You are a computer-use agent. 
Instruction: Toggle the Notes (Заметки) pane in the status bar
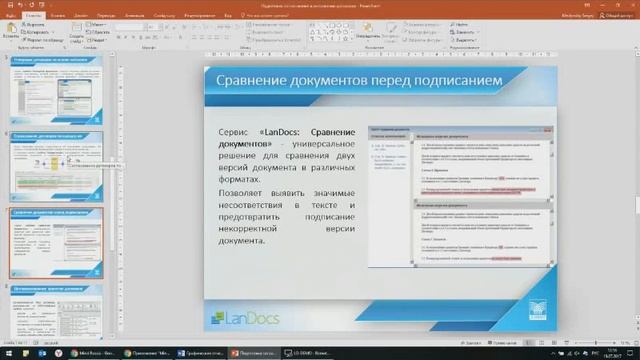(x=471, y=343)
